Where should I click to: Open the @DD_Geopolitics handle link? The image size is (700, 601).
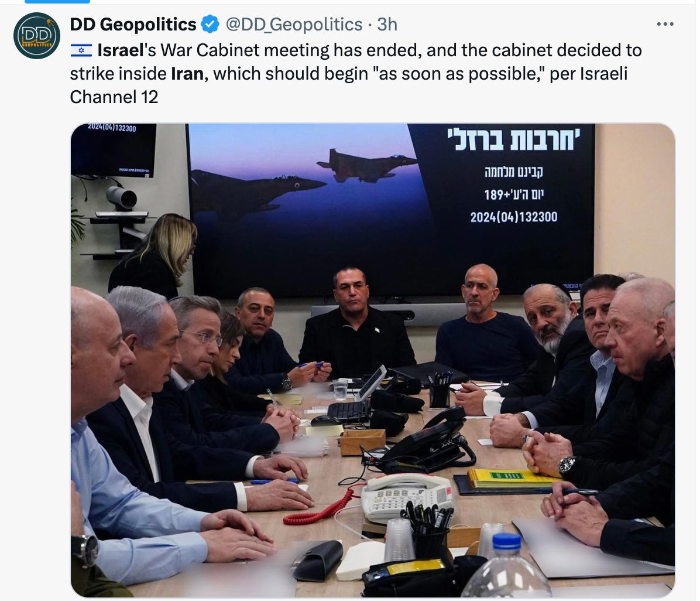point(294,24)
